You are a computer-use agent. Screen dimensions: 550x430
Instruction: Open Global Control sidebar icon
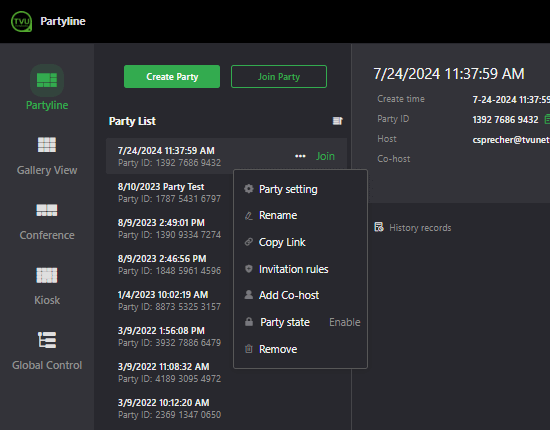click(x=47, y=340)
